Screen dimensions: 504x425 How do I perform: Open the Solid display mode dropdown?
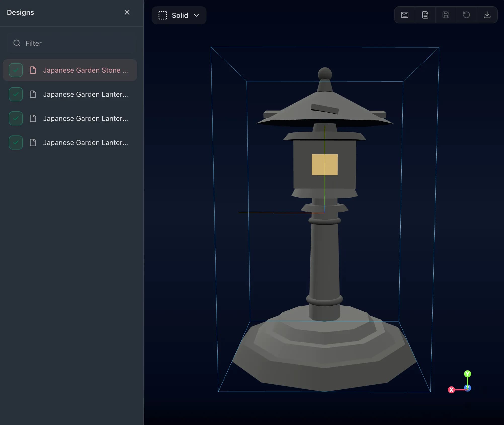tap(180, 15)
